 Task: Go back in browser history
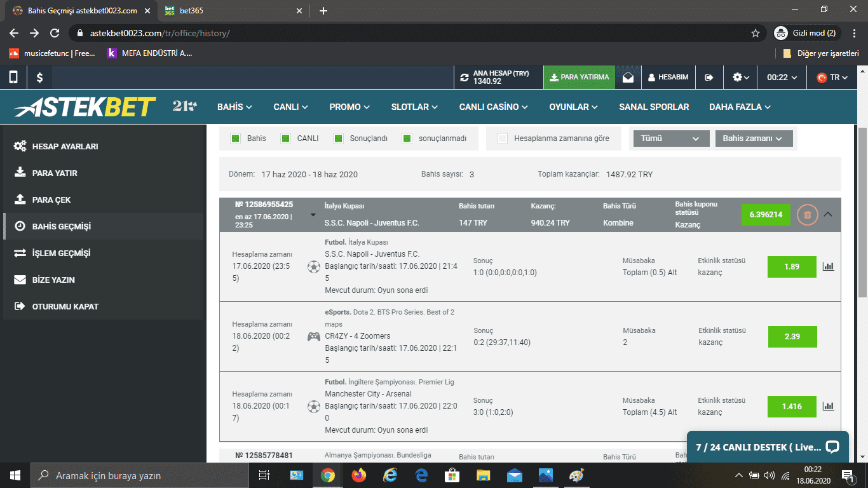coord(14,33)
